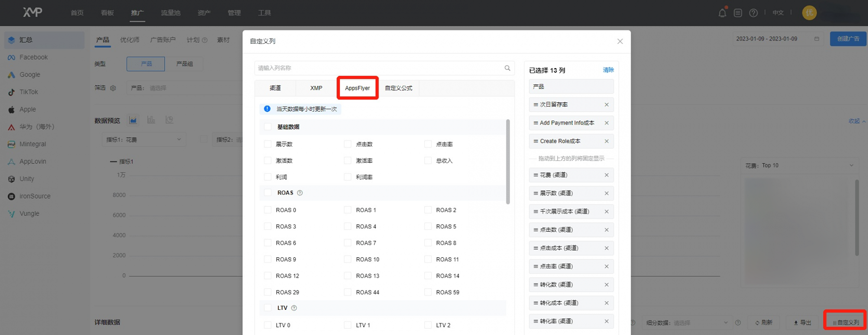
Task: Open the 推广 top menu
Action: tap(137, 13)
